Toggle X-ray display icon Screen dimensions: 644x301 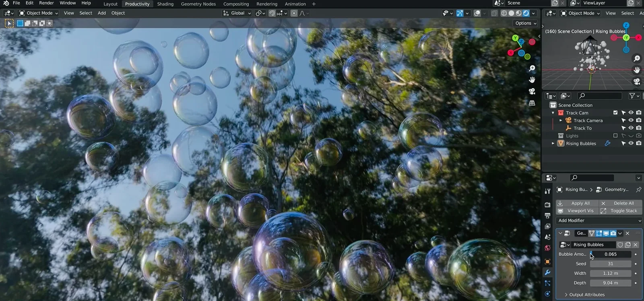pyautogui.click(x=494, y=13)
